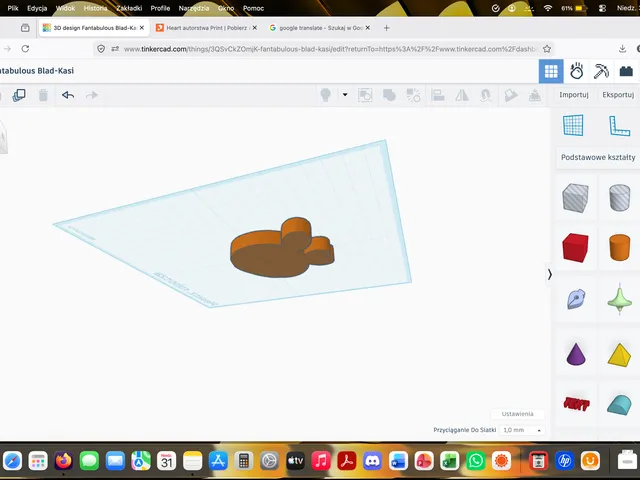Open the Plik menu
The width and height of the screenshot is (640, 480).
coord(13,8)
